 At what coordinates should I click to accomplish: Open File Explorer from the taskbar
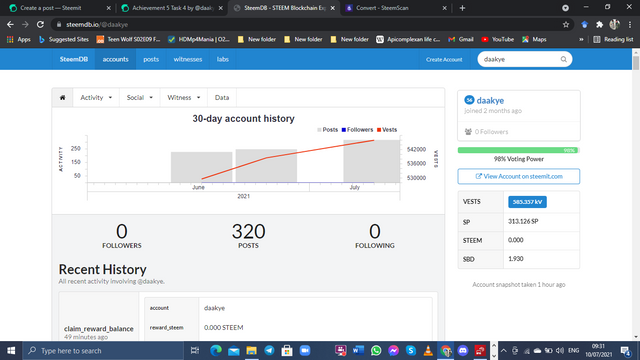(251, 351)
